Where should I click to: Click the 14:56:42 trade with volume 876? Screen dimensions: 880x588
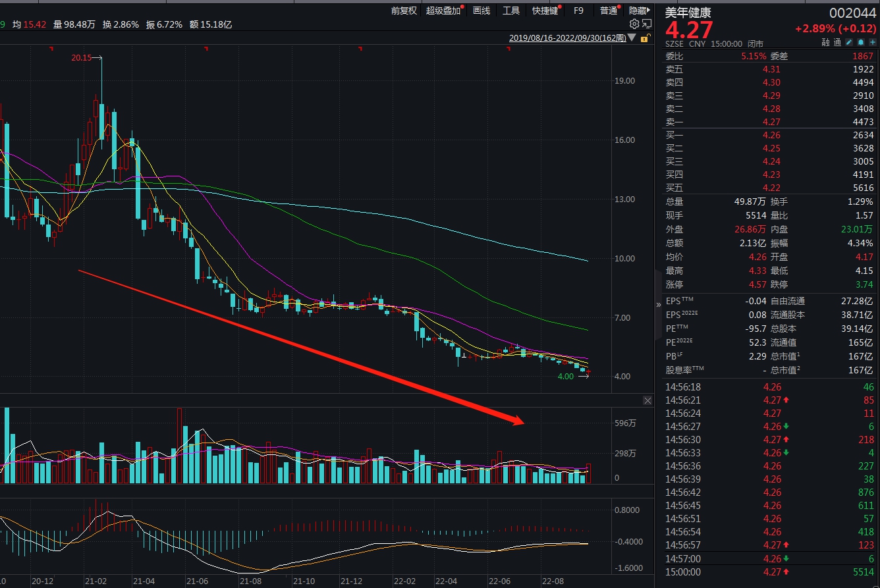coord(769,492)
